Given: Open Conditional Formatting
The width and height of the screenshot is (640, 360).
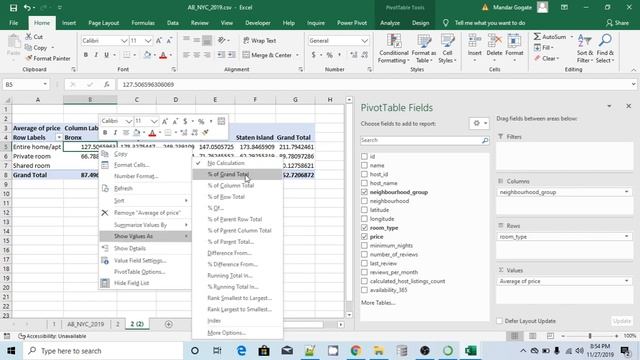Looking at the screenshot, I should [x=393, y=49].
